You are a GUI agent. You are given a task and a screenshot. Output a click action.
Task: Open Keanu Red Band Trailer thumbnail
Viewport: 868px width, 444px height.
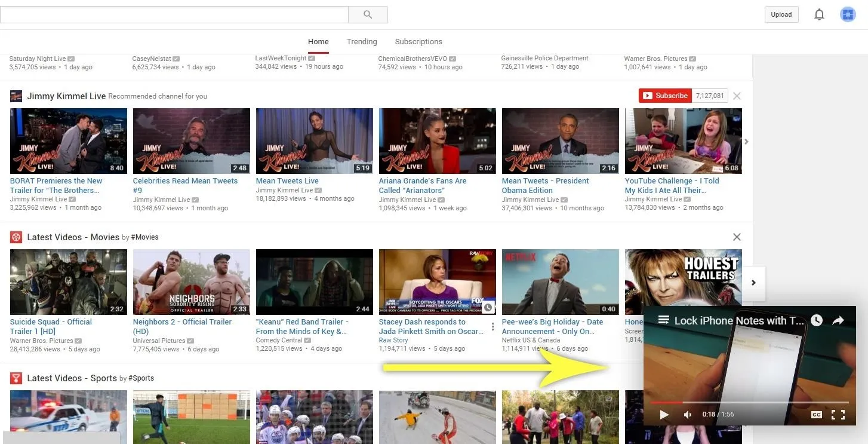tap(315, 282)
